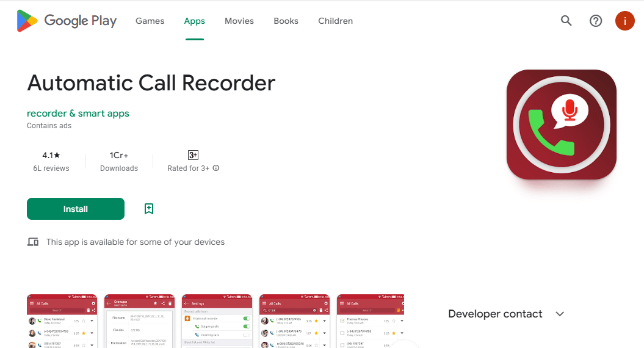Screen dimensions: 644x348
Task: Open the help question mark icon
Action: click(596, 21)
